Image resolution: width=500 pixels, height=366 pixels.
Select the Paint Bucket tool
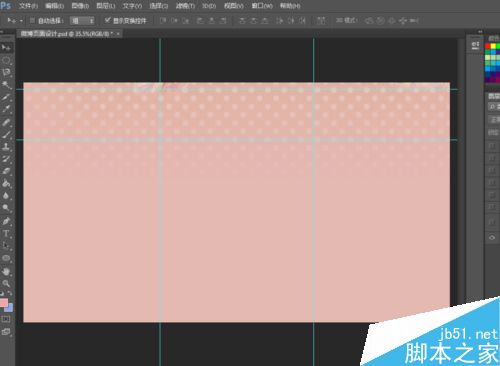(x=6, y=184)
